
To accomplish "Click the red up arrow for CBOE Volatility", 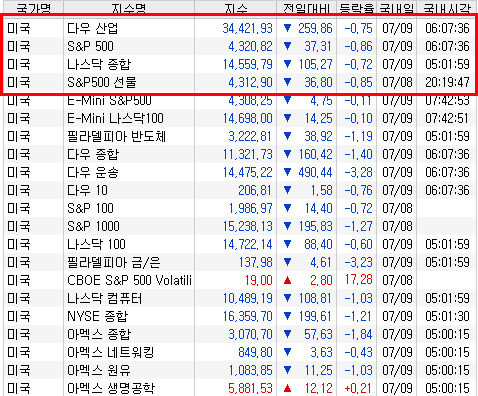I will pos(287,280).
